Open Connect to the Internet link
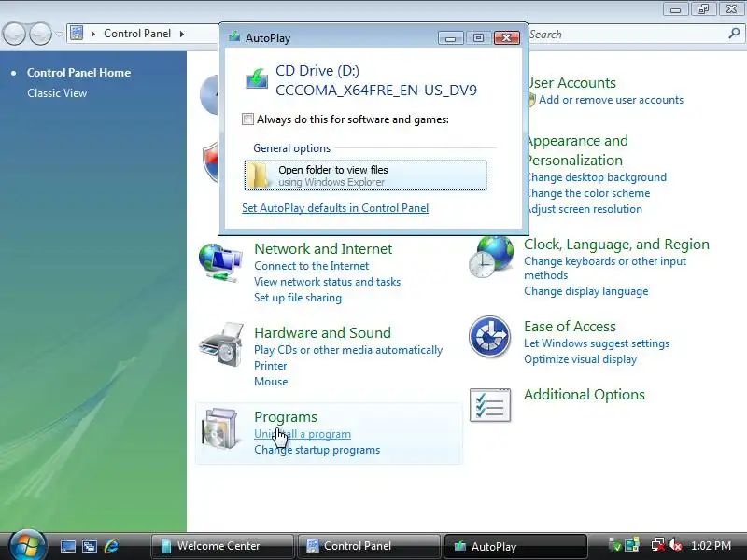The width and height of the screenshot is (747, 560). (x=311, y=266)
